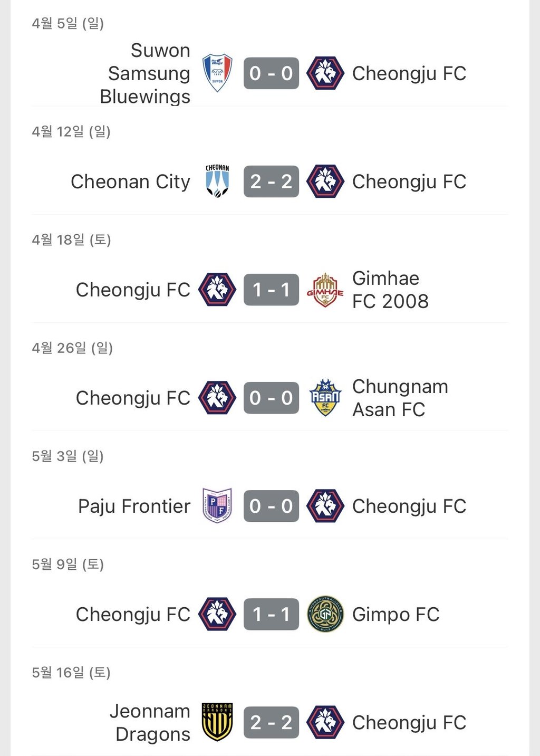Click Cheongju FC logo in April 5 match
The width and height of the screenshot is (540, 756).
(x=325, y=73)
